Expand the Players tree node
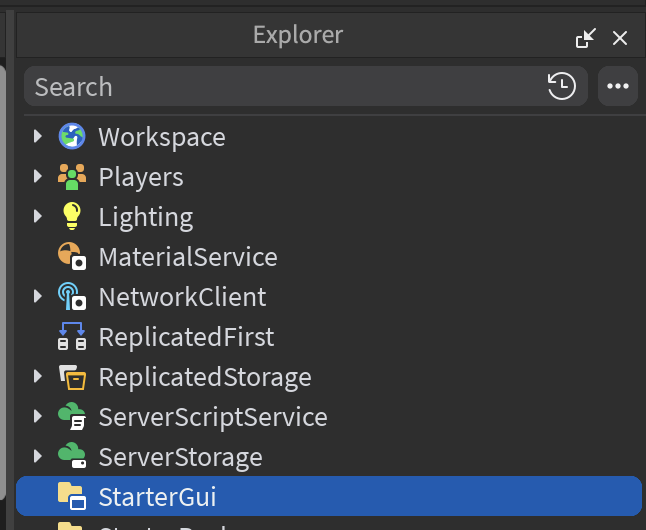 pyautogui.click(x=38, y=177)
